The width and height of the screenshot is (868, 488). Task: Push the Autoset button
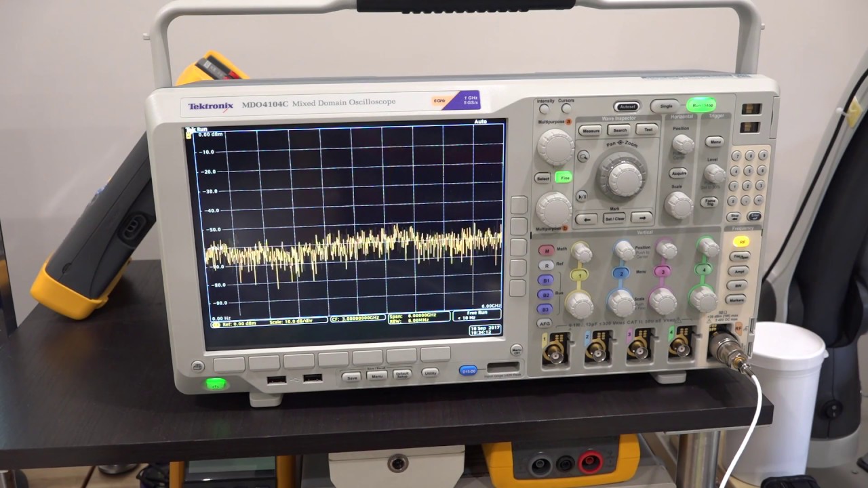pyautogui.click(x=627, y=107)
